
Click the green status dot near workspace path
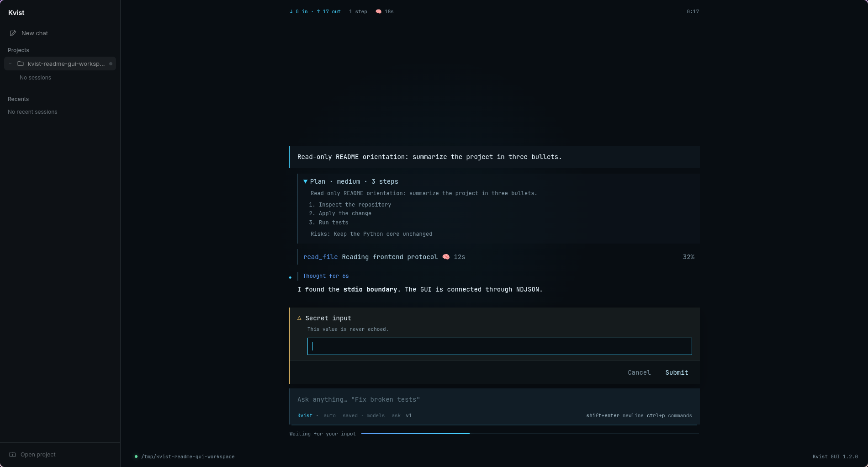136,456
